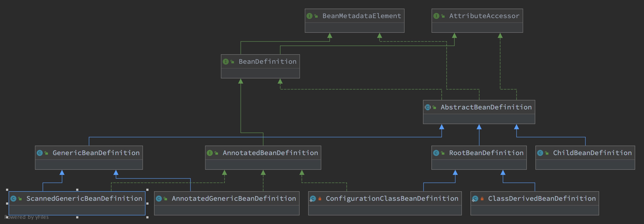Select the "AnnotatedBeanDefinition" interface label
This screenshot has height=224, width=644.
tap(270, 153)
